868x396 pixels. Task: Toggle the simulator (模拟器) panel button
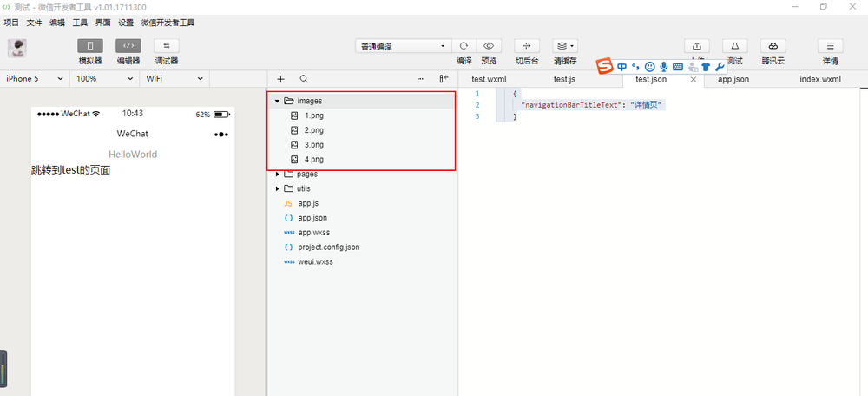(x=90, y=46)
